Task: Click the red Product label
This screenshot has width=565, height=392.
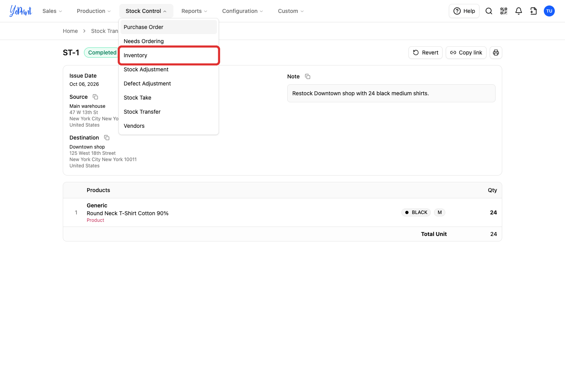Action: 95,220
